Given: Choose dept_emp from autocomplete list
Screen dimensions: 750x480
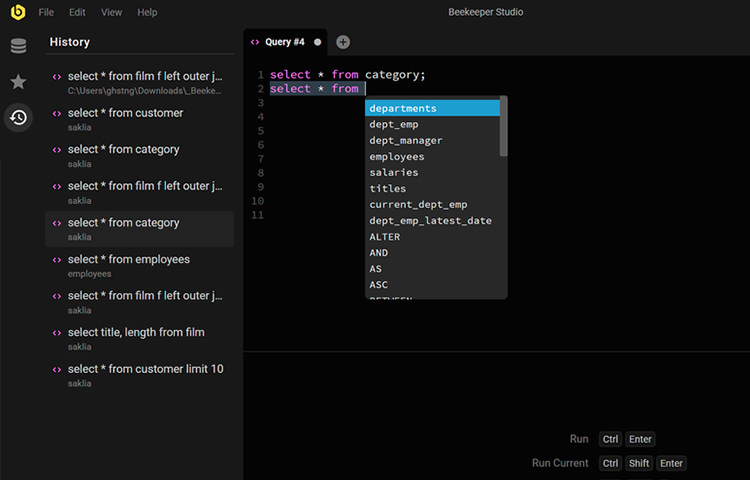Looking at the screenshot, I should pyautogui.click(x=432, y=124).
